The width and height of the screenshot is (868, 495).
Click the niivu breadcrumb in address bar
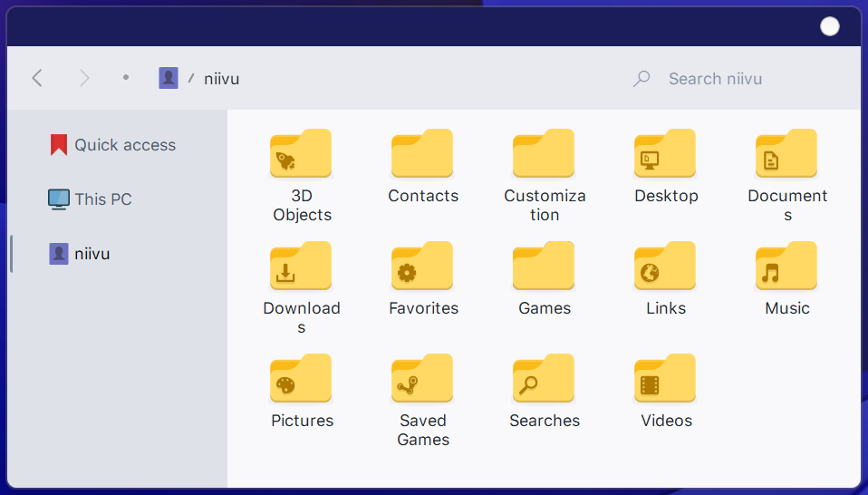click(x=221, y=79)
